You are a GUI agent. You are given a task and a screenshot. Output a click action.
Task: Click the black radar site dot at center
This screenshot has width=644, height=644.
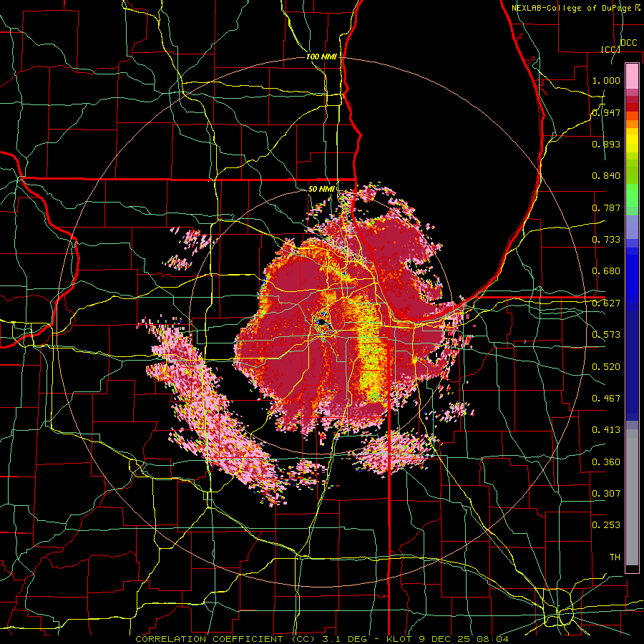point(323,321)
